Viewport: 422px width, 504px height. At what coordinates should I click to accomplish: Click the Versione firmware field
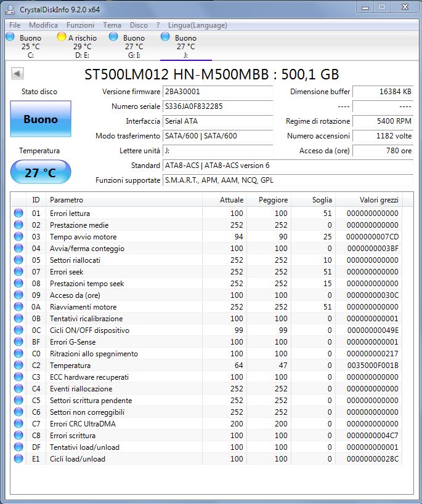(x=217, y=92)
